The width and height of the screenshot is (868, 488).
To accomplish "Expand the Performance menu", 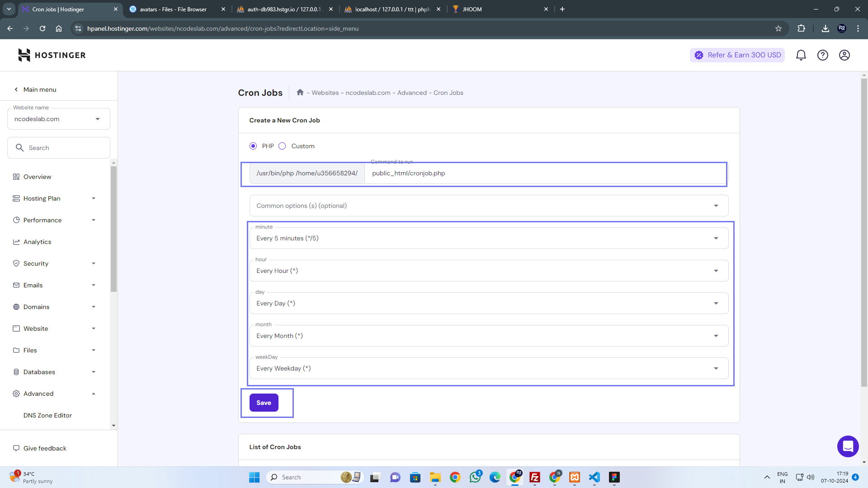I will pos(54,220).
